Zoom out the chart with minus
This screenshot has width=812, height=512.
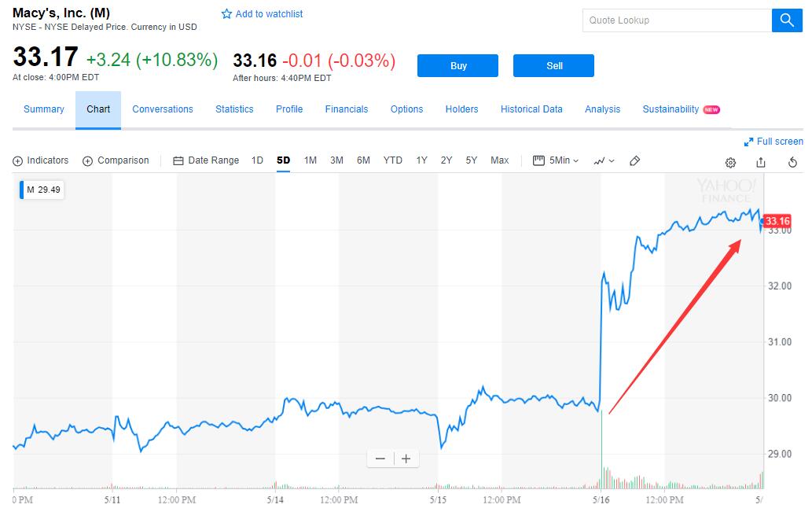(x=380, y=459)
